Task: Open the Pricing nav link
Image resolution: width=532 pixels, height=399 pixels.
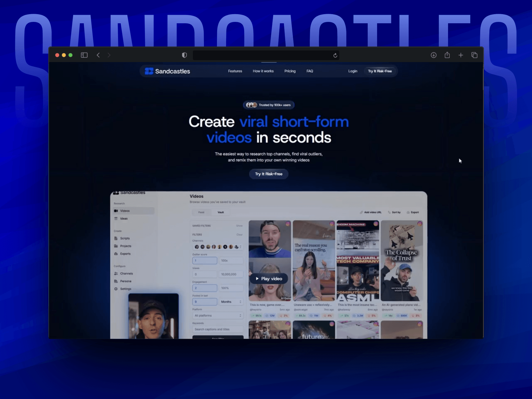Action: click(290, 71)
